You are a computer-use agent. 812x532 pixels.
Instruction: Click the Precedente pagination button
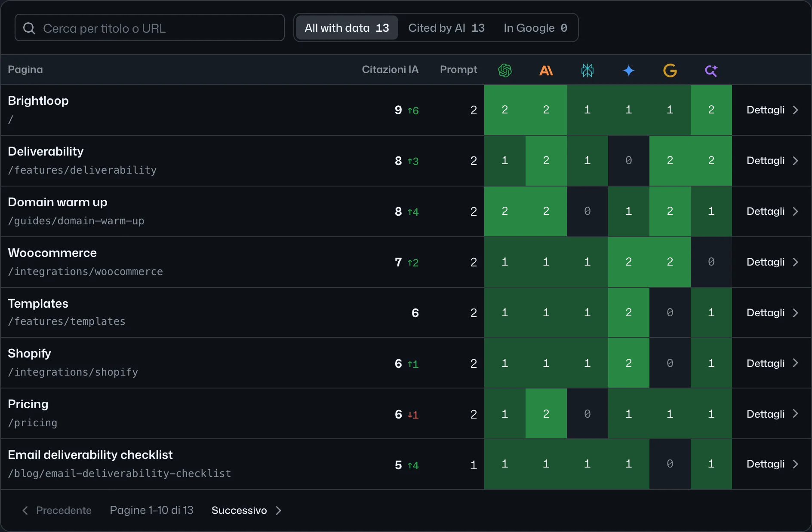coord(57,511)
